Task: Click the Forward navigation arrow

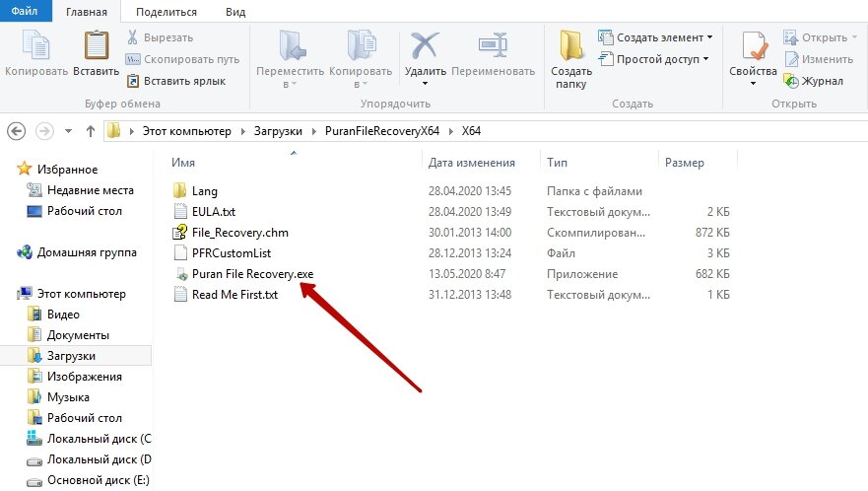Action: pyautogui.click(x=44, y=131)
